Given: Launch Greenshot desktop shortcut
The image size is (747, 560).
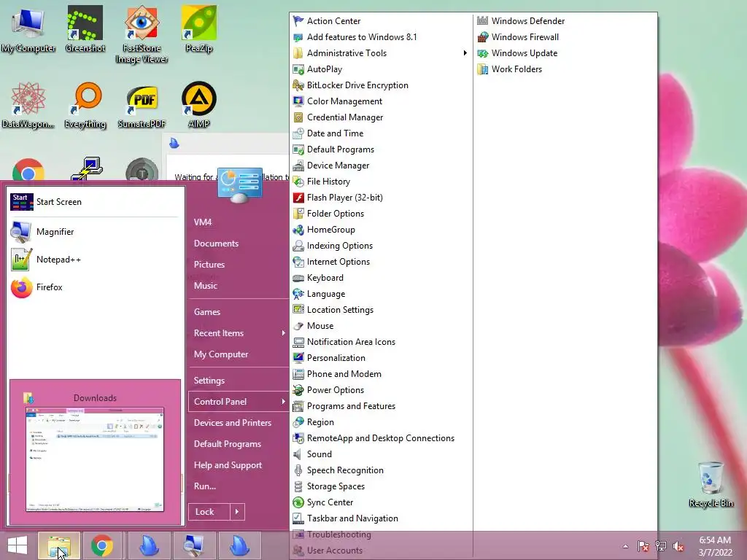Looking at the screenshot, I should (85, 28).
